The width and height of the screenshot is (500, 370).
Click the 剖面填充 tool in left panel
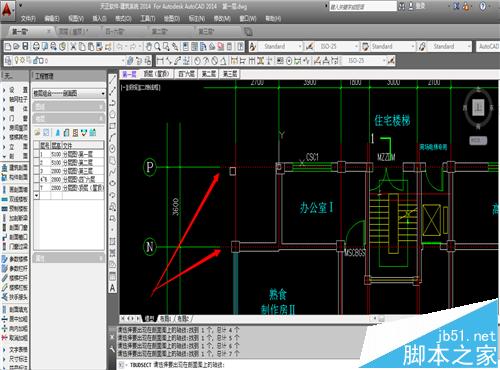(15, 309)
